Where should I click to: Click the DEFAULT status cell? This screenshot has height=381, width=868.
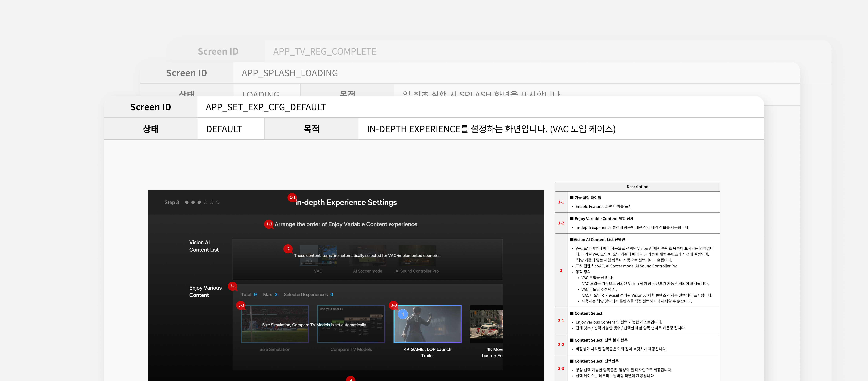(224, 129)
